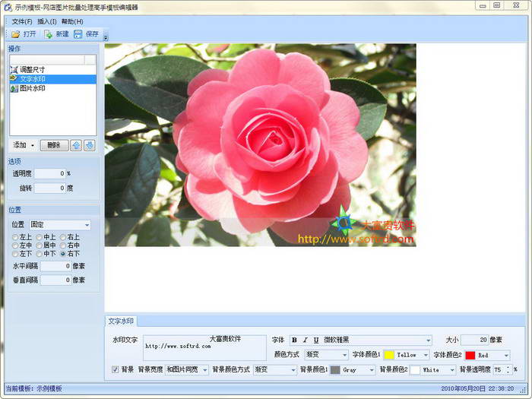
Task: Click the 新建 (New) toolbar button
Action: 56,34
